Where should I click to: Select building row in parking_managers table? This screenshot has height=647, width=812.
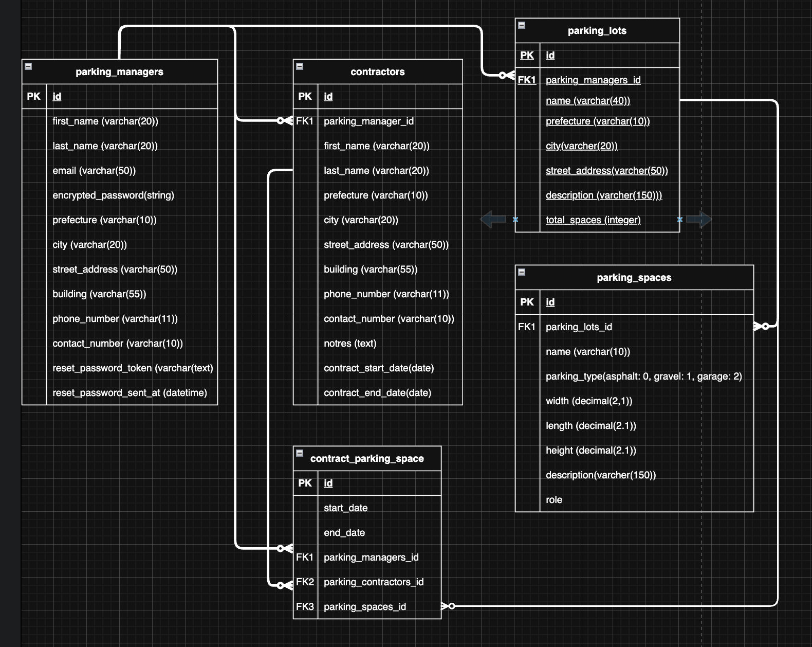pyautogui.click(x=120, y=294)
